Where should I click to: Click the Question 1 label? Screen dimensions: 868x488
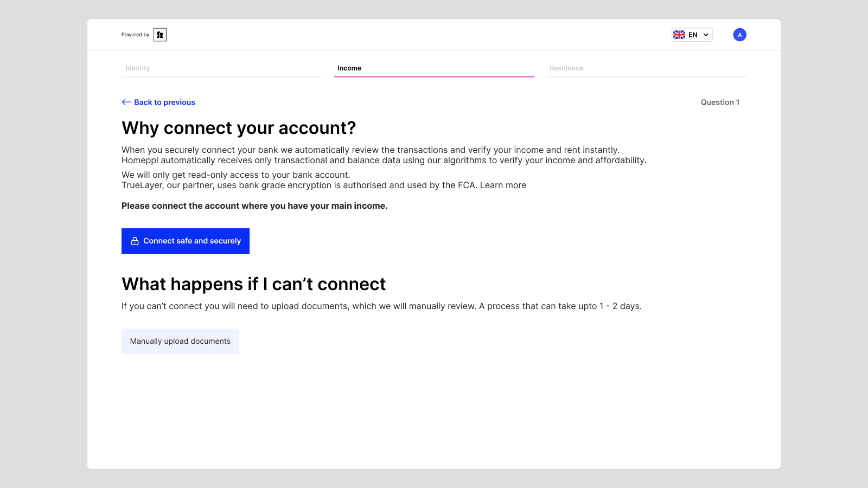pos(720,102)
